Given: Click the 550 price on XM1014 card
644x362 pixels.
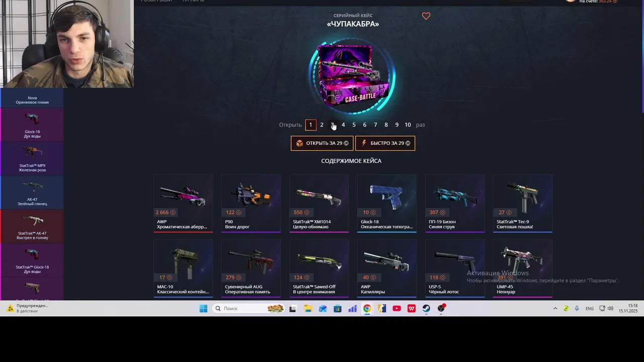Looking at the screenshot, I should click(301, 212).
